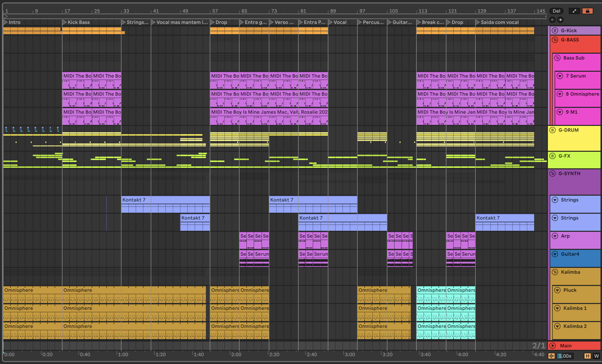The width and height of the screenshot is (602, 364).
Task: Toggle automation mode button with line icon
Action: [x=574, y=11]
